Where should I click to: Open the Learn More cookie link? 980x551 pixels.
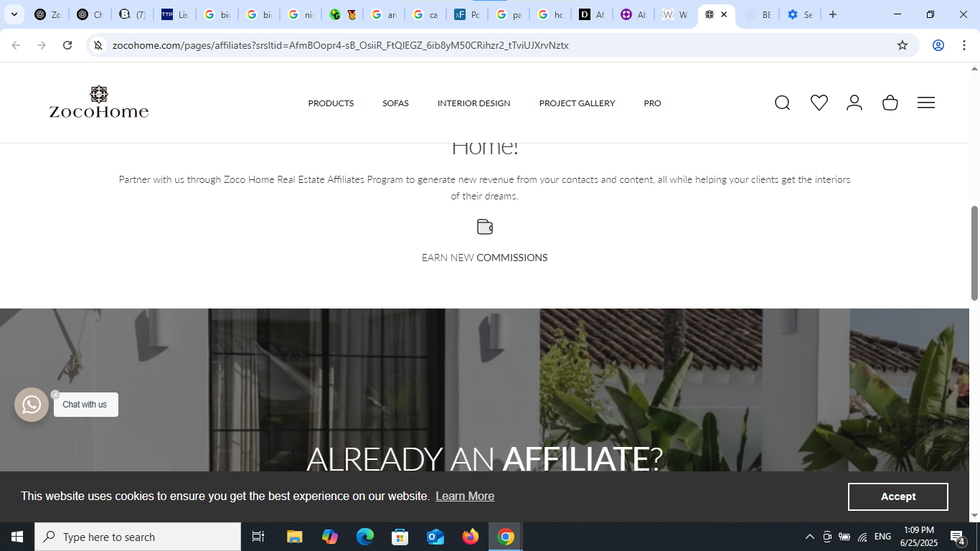click(x=465, y=496)
